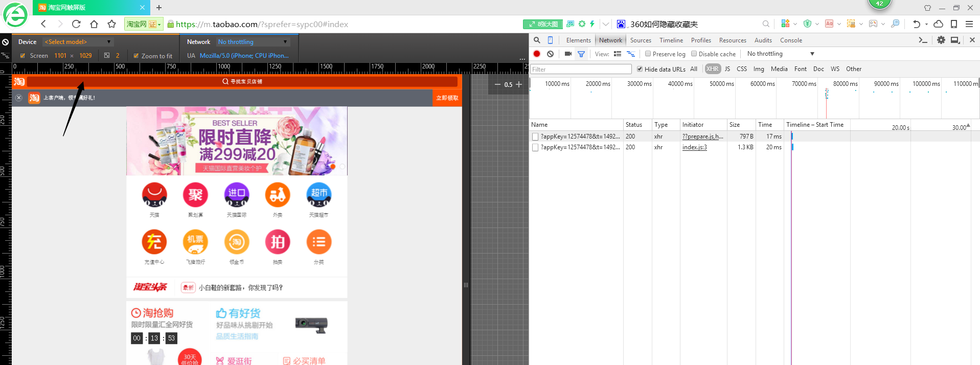This screenshot has height=365, width=980.
Task: Open Juhuasuan red icon
Action: click(x=195, y=195)
